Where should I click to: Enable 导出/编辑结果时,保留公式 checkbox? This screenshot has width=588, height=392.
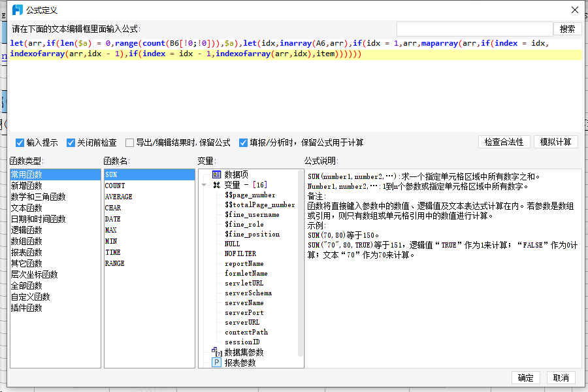tap(130, 142)
